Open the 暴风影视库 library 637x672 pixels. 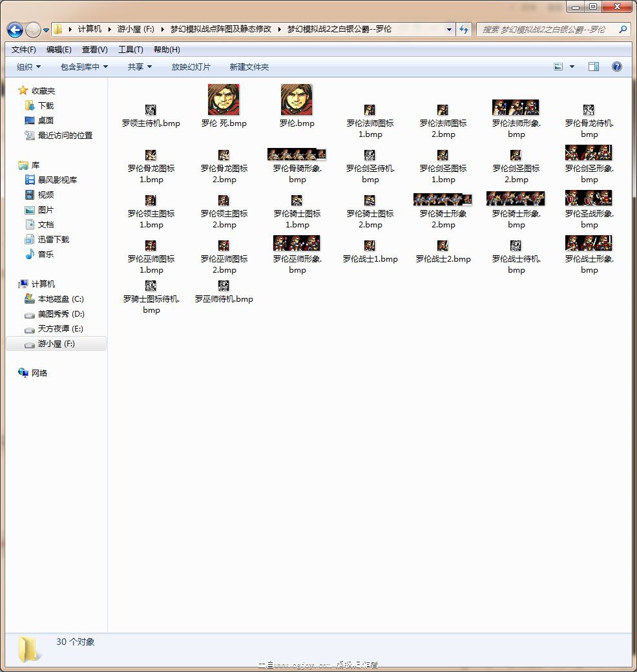pos(57,180)
